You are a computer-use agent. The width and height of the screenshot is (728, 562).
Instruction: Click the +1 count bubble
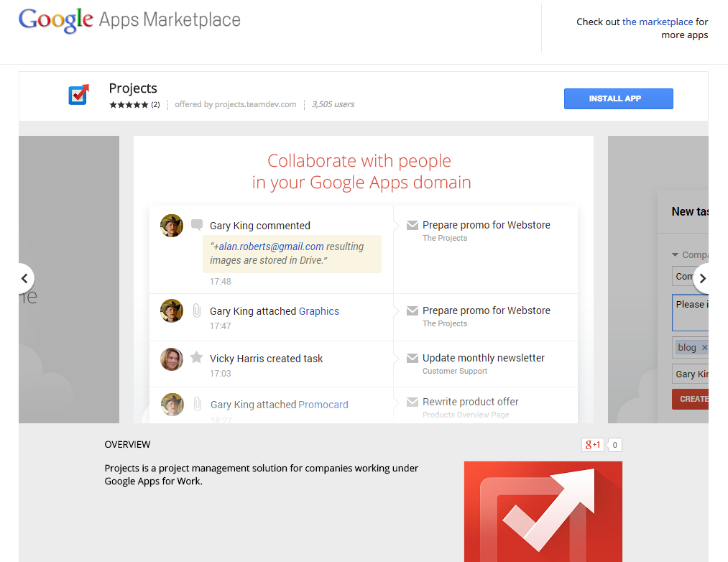click(614, 445)
